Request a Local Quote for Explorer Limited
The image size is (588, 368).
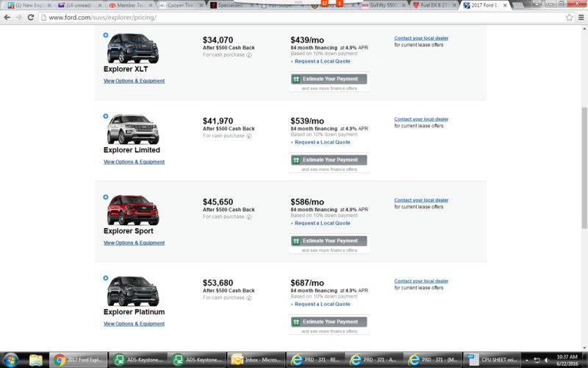coord(322,142)
